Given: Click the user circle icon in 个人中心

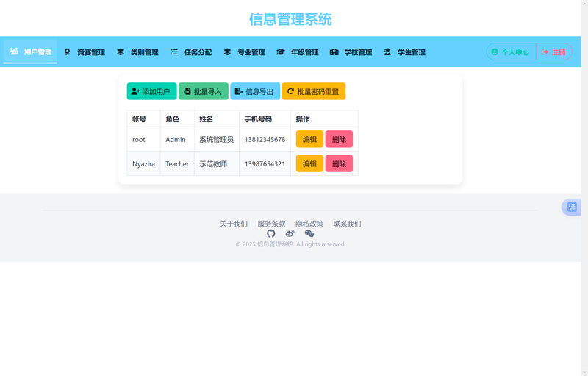Looking at the screenshot, I should (495, 52).
